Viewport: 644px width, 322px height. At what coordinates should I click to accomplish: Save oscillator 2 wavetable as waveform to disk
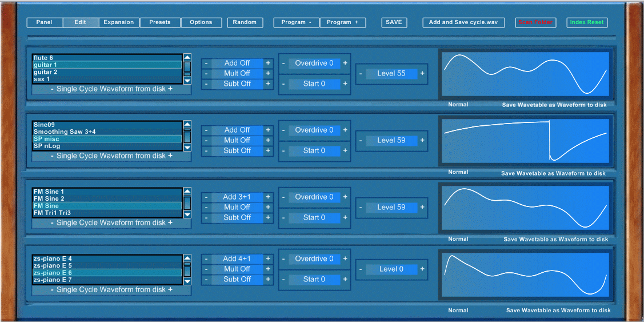(x=553, y=173)
